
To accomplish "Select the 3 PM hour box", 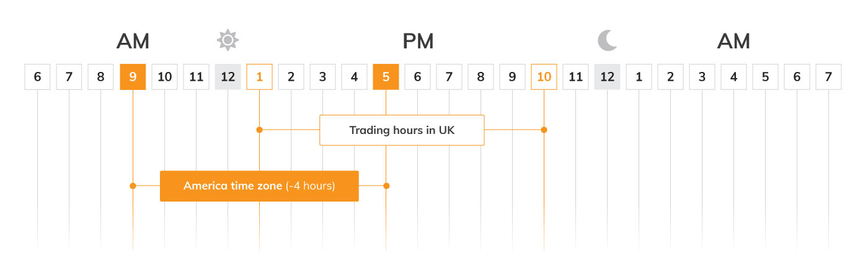I will [x=322, y=77].
